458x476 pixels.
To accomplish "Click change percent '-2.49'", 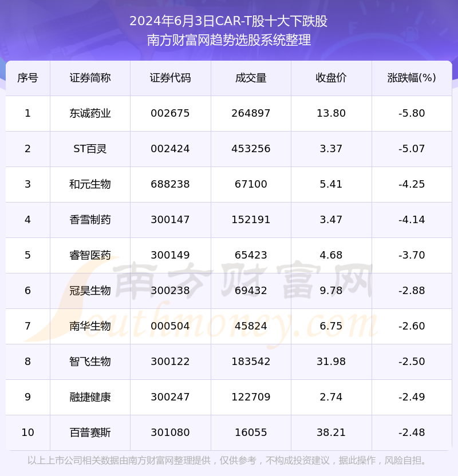I will [412, 398].
